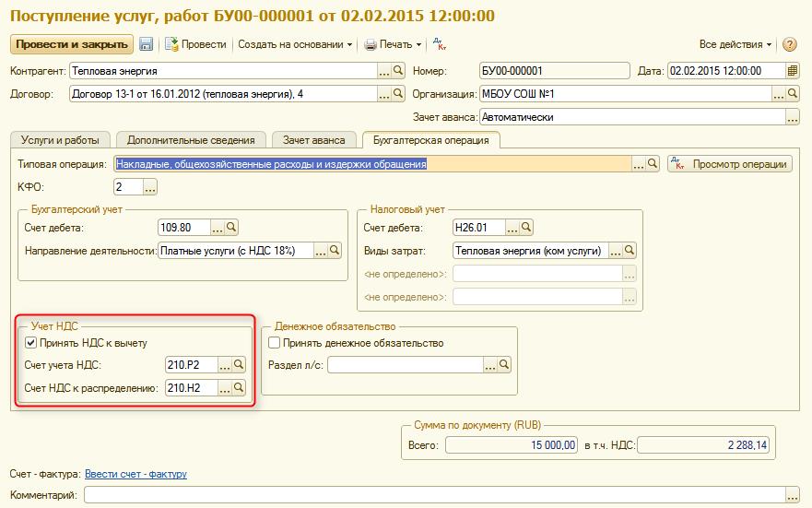The image size is (812, 508).
Task: Click the Всего amount 15 000,00 field
Action: click(x=512, y=444)
